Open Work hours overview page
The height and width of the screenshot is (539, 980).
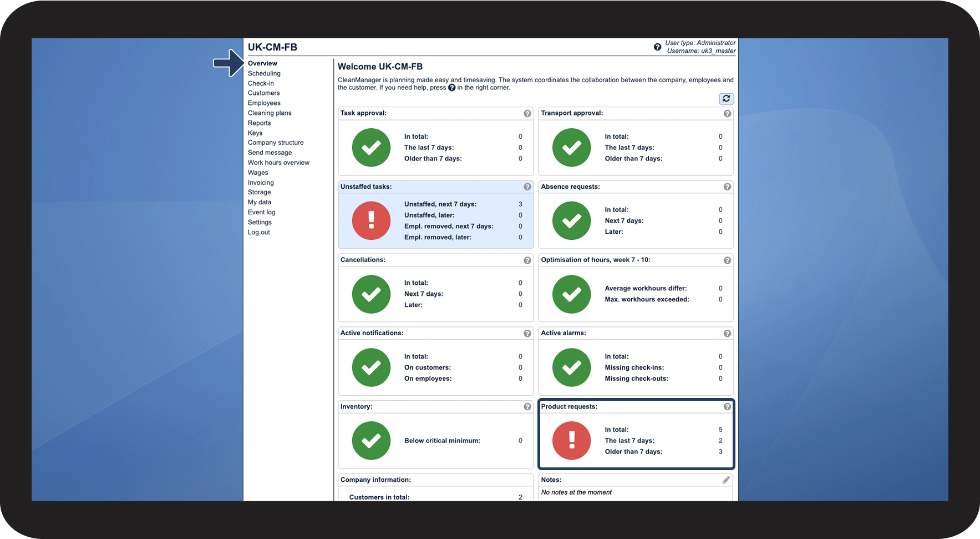click(278, 163)
